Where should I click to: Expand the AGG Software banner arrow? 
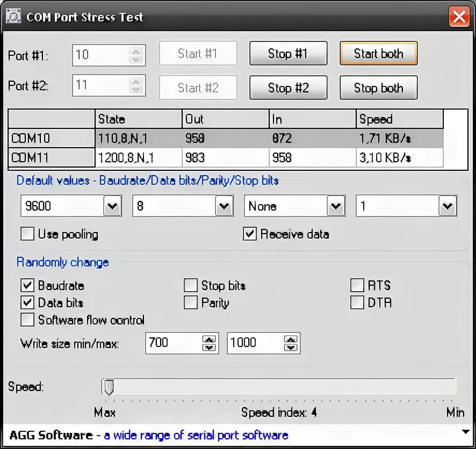[x=465, y=431]
